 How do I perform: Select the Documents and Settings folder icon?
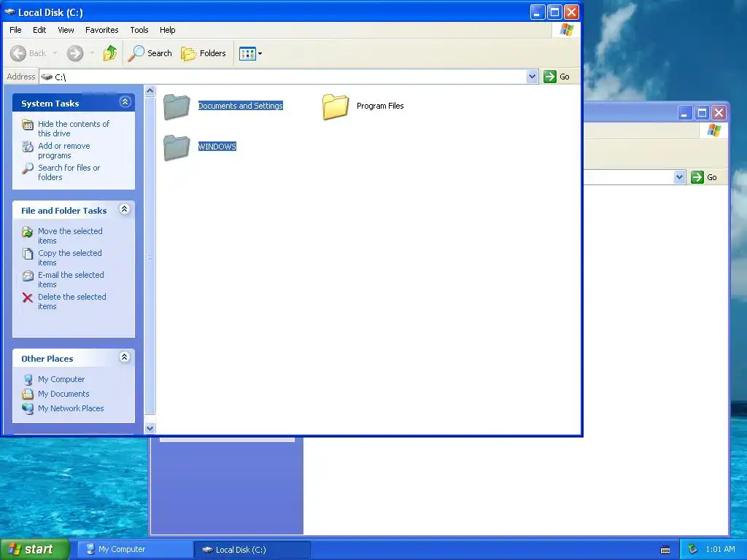click(x=177, y=106)
